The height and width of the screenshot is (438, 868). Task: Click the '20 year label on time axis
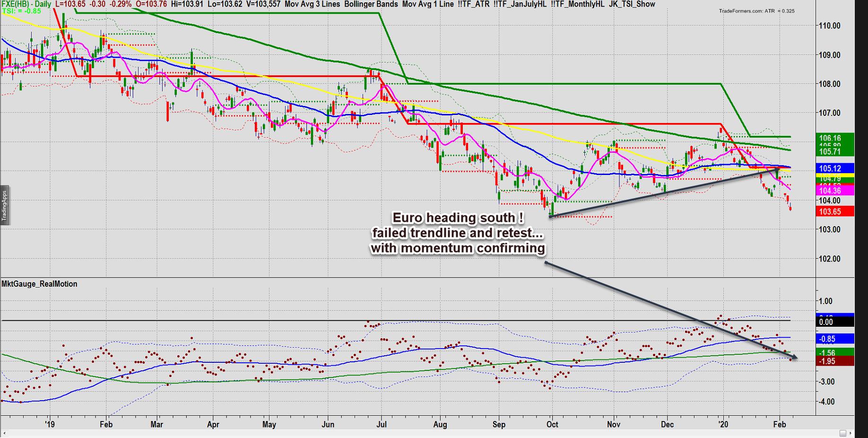(722, 424)
